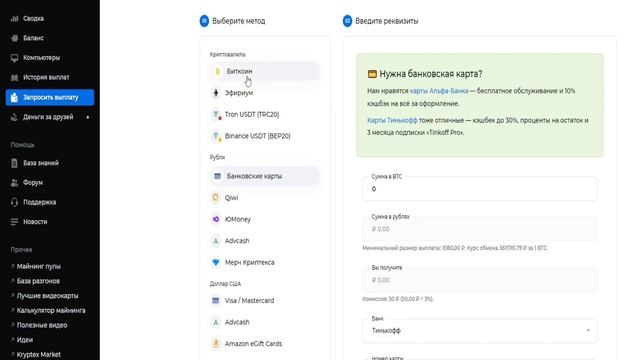Click the Сводка chart icon in sidebar
The image size is (640, 360).
tap(15, 18)
